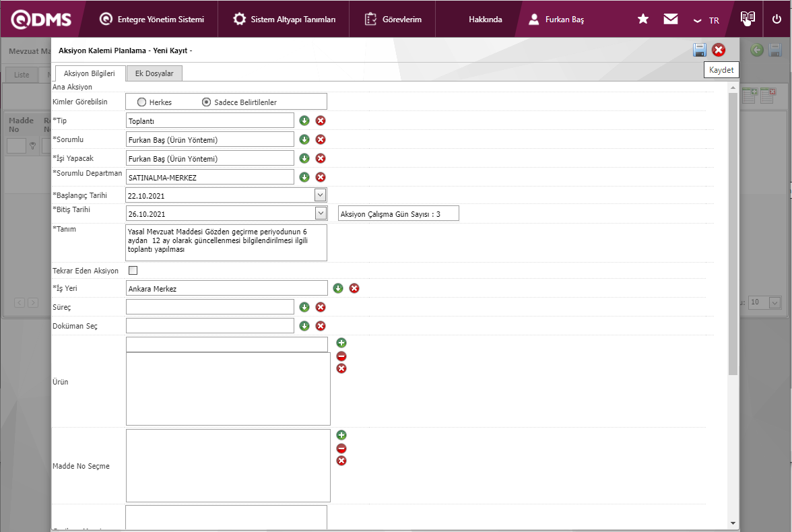Expand the TR language selector
Viewport: 792px width, 532px height.
pyautogui.click(x=706, y=20)
